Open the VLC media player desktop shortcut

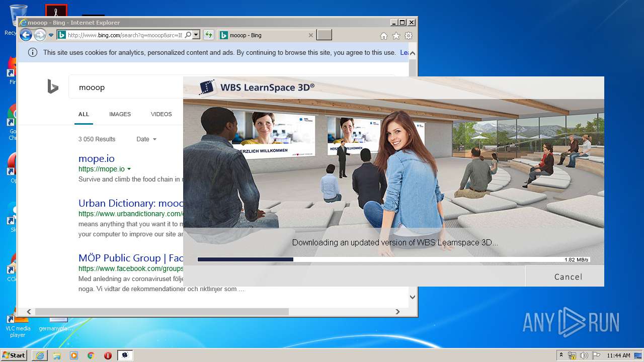pos(18,326)
